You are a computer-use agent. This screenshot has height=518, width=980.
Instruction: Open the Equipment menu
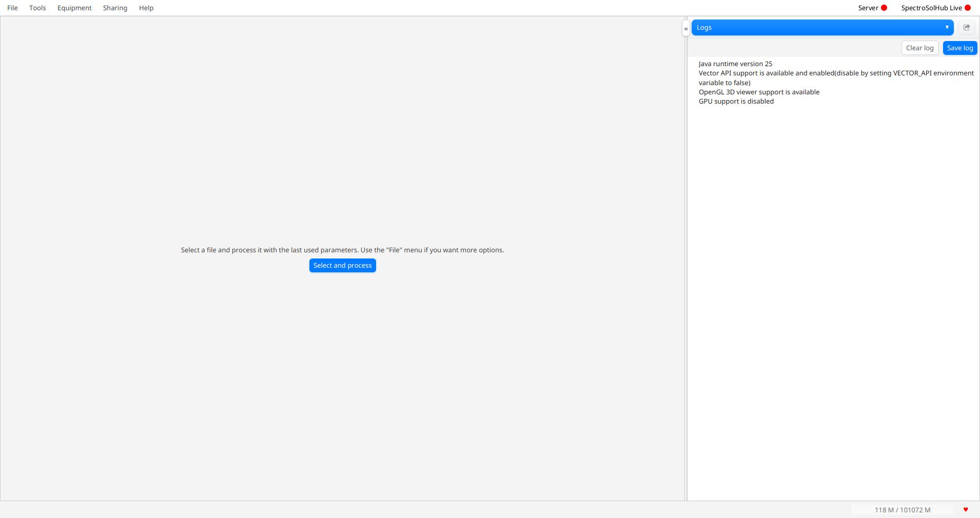pyautogui.click(x=74, y=8)
